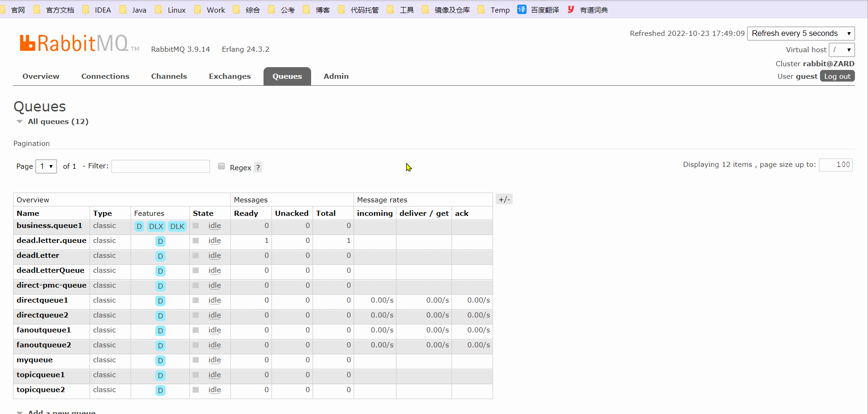Click the D badge of topicqueue2
The image size is (868, 414).
pyautogui.click(x=160, y=391)
